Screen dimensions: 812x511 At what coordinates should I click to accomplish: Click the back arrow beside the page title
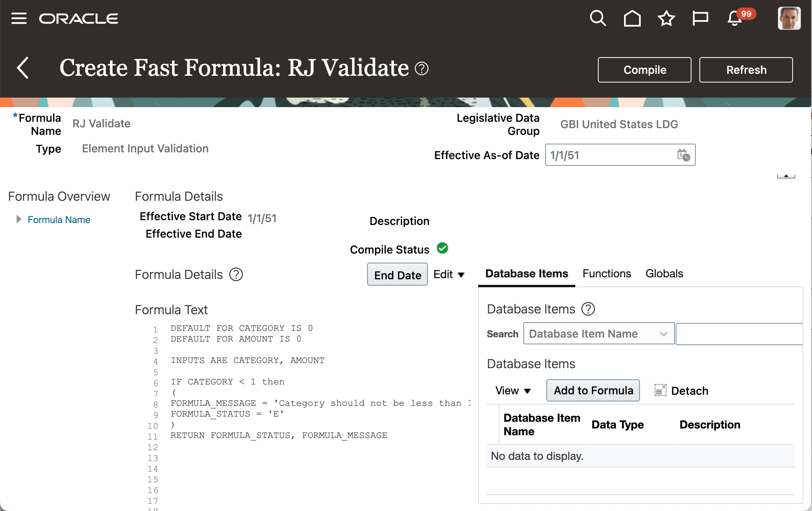point(23,68)
